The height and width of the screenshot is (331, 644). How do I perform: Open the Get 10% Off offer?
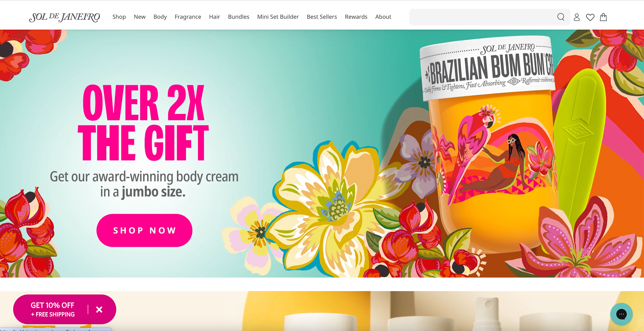coord(53,310)
